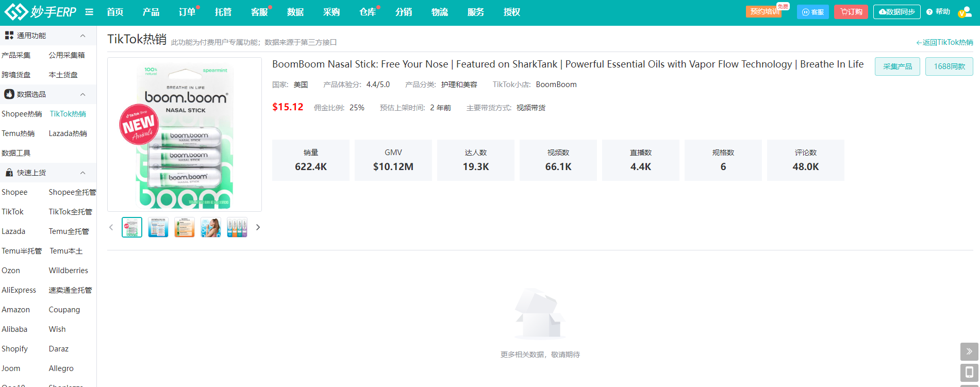Click the 采集产品 button

click(x=898, y=66)
